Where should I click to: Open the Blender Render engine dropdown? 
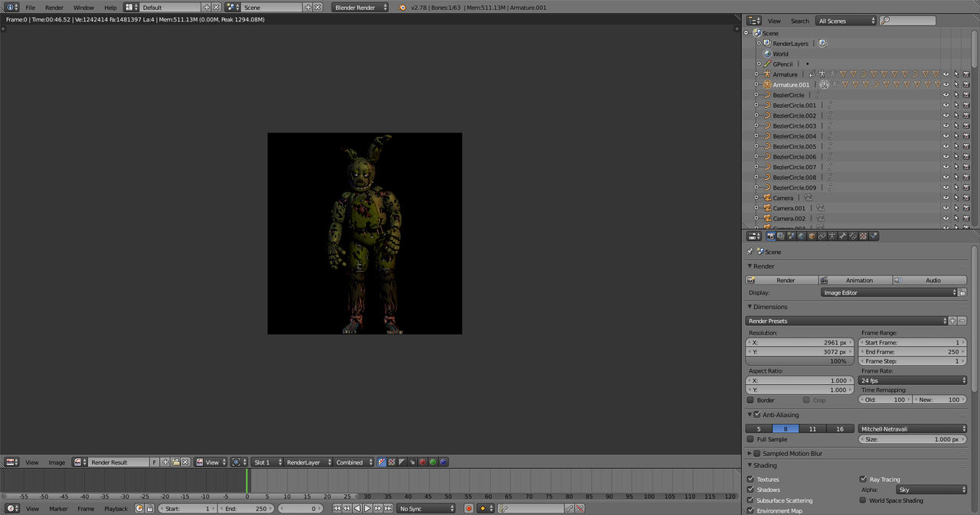361,7
